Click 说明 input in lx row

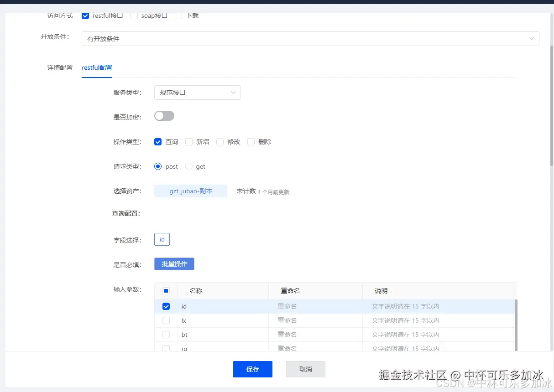point(438,320)
